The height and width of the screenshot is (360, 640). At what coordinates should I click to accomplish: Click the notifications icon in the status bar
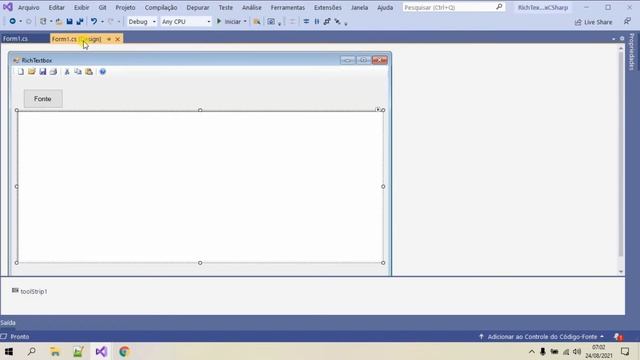tap(618, 337)
